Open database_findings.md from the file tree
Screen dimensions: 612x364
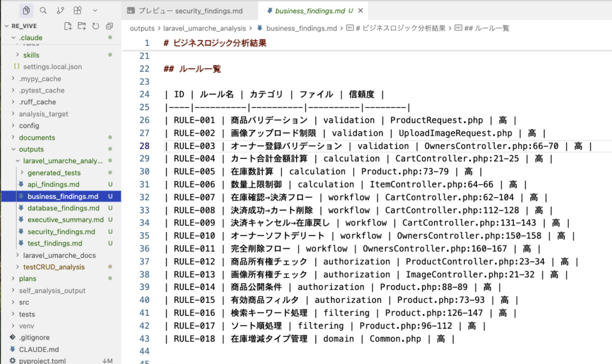coord(63,208)
